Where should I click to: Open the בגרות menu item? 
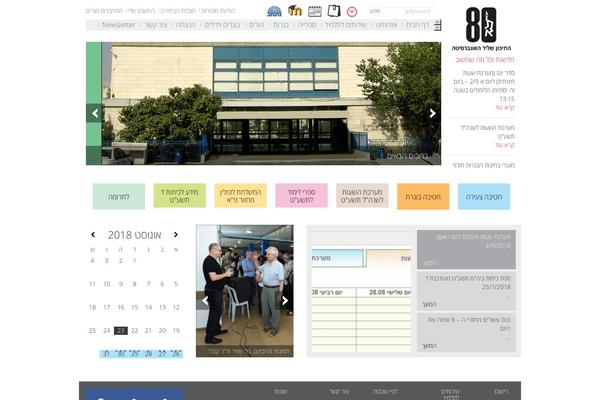pyautogui.click(x=281, y=25)
